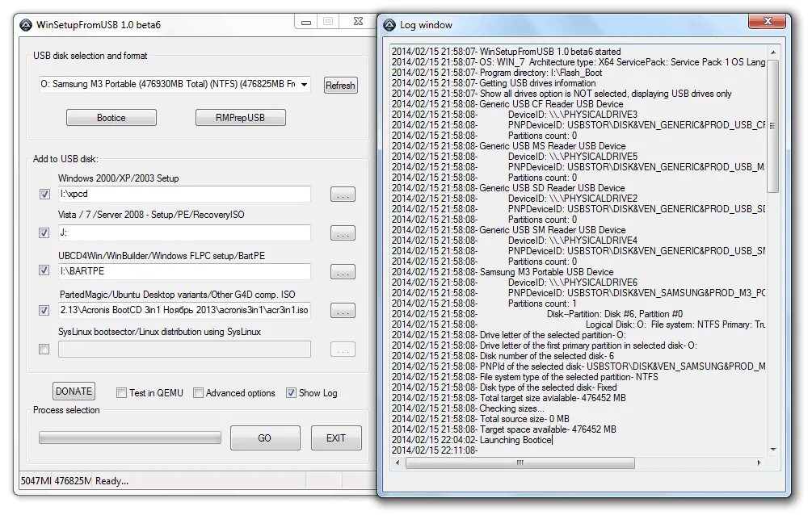Browse for Vista/7/Server 2008 ISO source
Image resolution: width=812 pixels, height=515 pixels.
click(x=343, y=233)
